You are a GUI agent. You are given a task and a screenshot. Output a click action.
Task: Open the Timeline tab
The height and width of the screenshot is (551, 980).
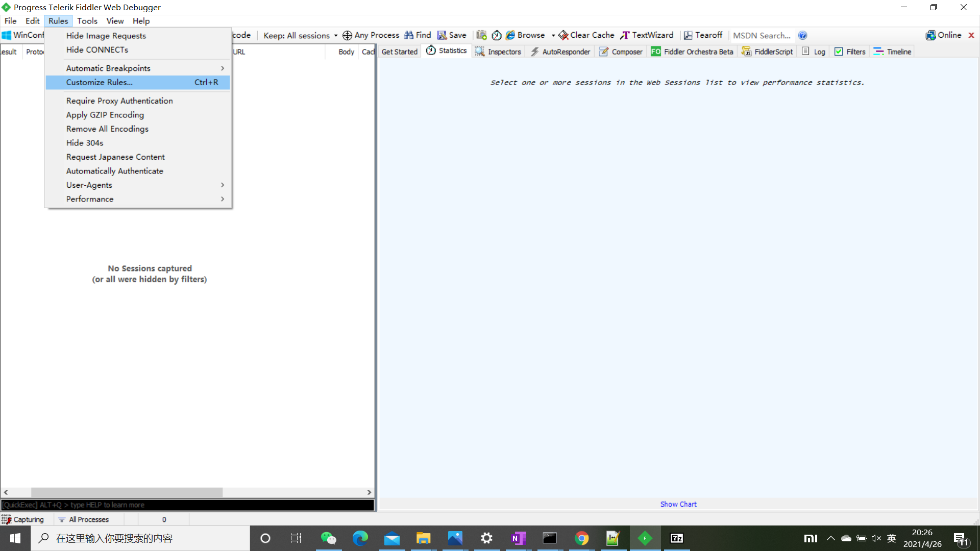(x=892, y=52)
